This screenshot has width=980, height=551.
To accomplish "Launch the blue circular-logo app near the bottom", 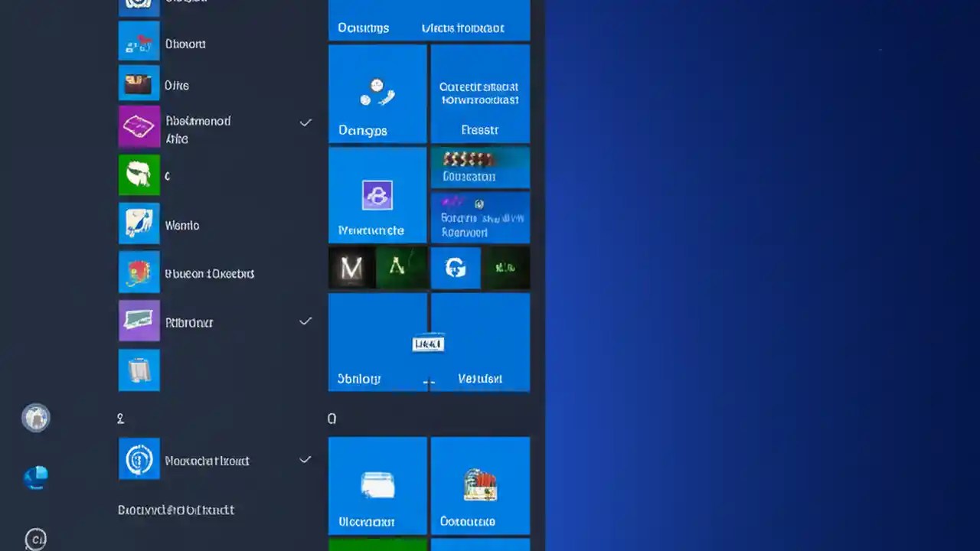I will pos(139,459).
